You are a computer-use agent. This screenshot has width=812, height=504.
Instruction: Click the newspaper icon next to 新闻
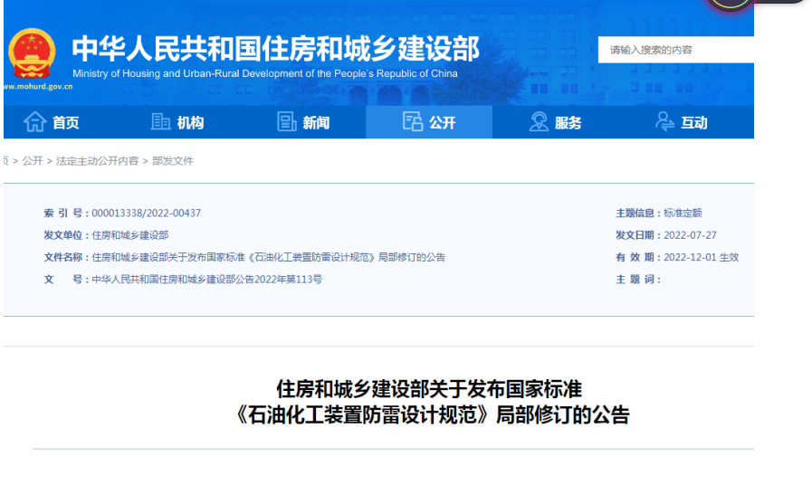(287, 122)
